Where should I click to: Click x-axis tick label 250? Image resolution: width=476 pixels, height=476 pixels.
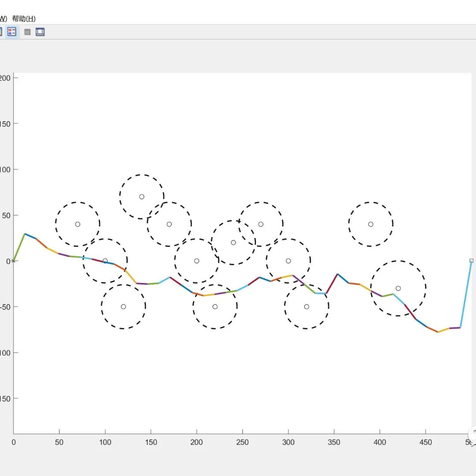click(x=242, y=443)
